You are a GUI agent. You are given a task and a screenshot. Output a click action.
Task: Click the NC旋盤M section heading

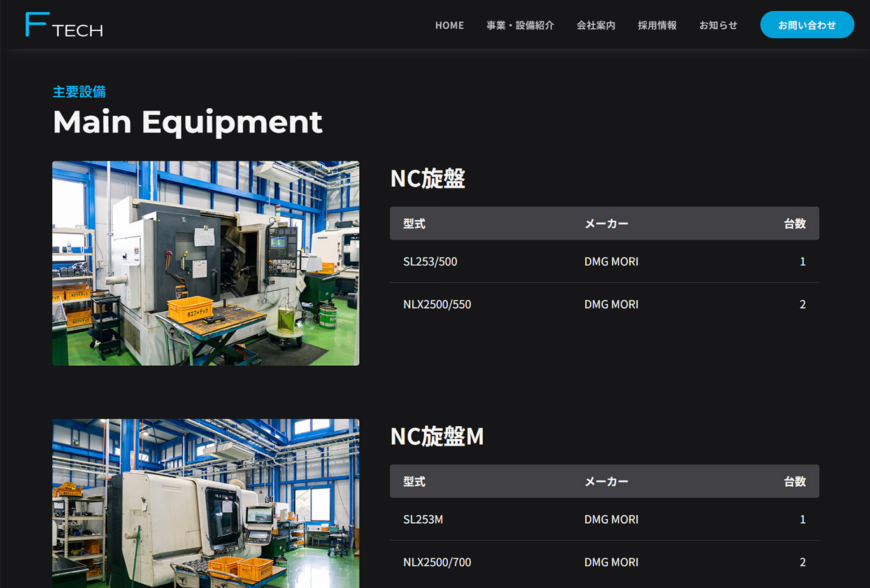pos(437,437)
